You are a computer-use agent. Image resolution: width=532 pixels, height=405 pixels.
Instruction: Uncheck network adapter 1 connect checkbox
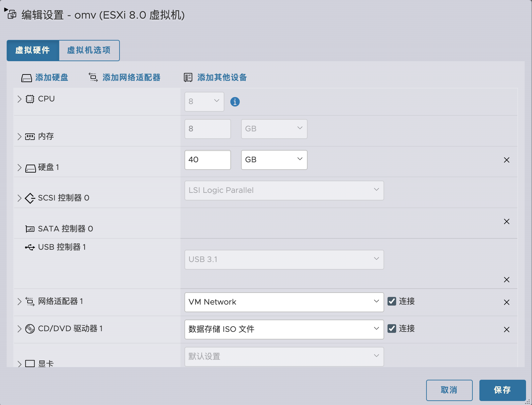[392, 301]
